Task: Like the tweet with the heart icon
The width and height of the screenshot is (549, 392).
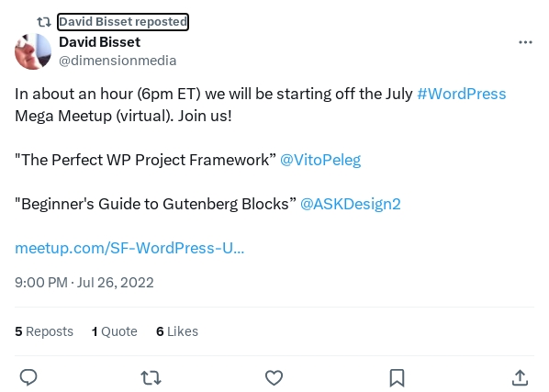Action: coord(274,377)
